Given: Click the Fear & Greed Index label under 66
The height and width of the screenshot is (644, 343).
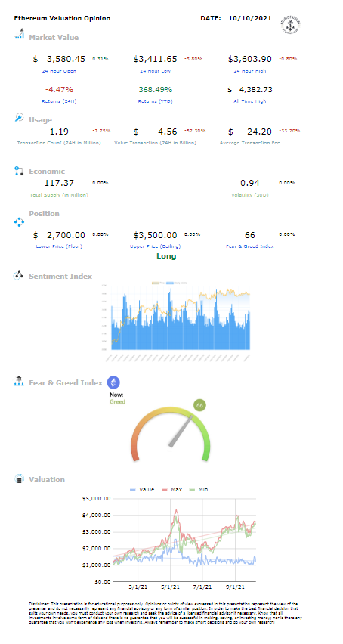Looking at the screenshot, I should 250,246.
